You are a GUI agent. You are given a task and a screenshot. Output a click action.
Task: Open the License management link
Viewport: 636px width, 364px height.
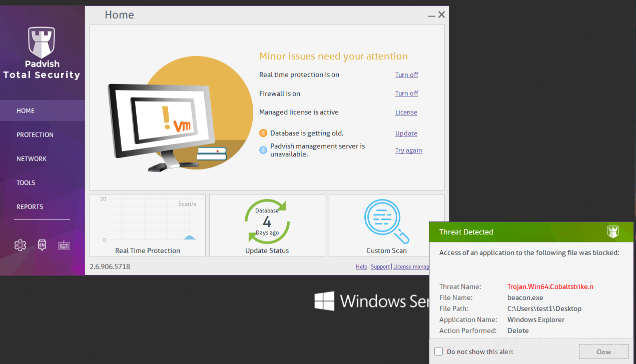pyautogui.click(x=411, y=266)
